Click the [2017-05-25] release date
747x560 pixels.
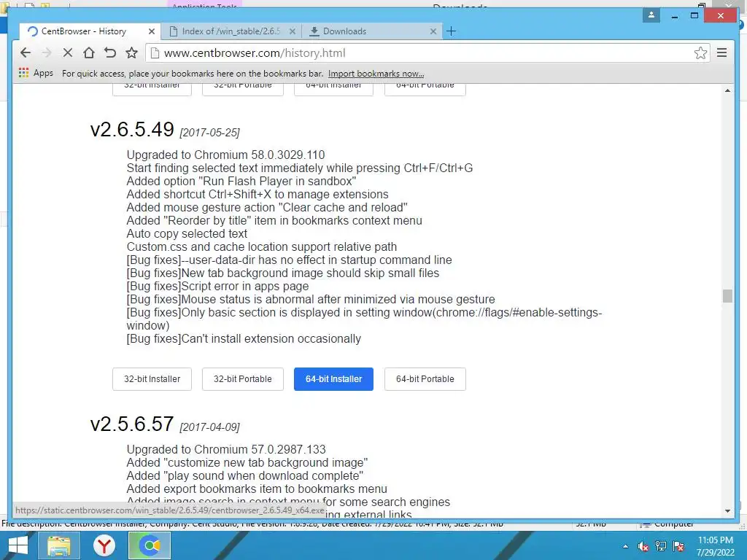click(x=209, y=133)
